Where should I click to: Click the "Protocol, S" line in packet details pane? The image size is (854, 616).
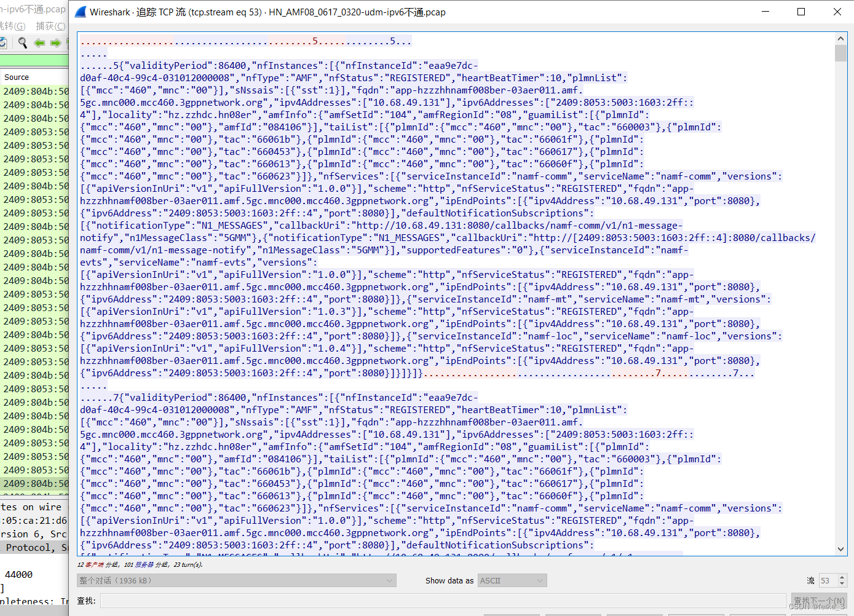(34, 547)
